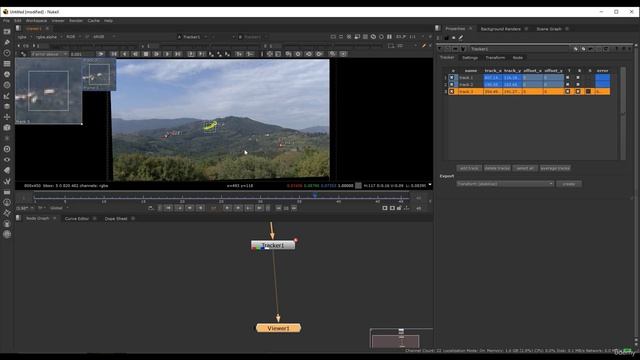
Task: Click the average tracks button
Action: coord(555,168)
